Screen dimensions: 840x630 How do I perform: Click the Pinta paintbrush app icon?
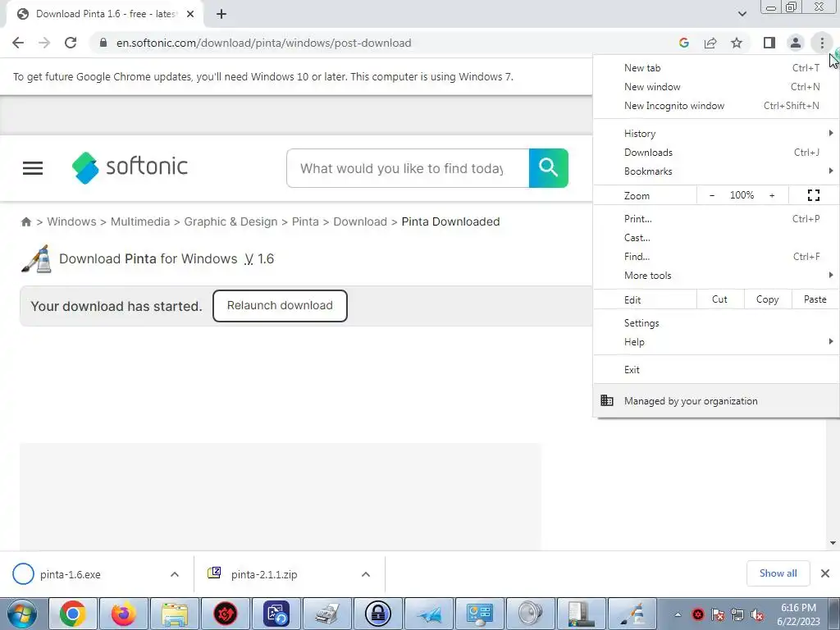(x=36, y=258)
